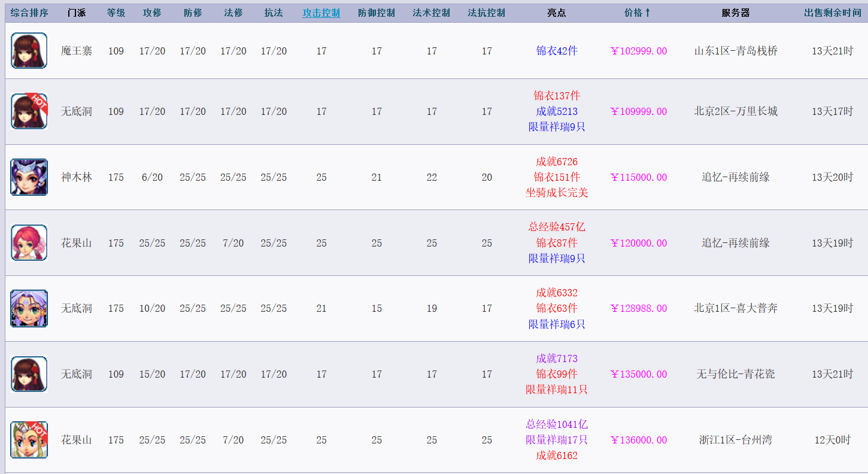Click pink-haired 花果山 avatar priced ￥120000.00
This screenshot has width=868, height=474.
pos(29,243)
